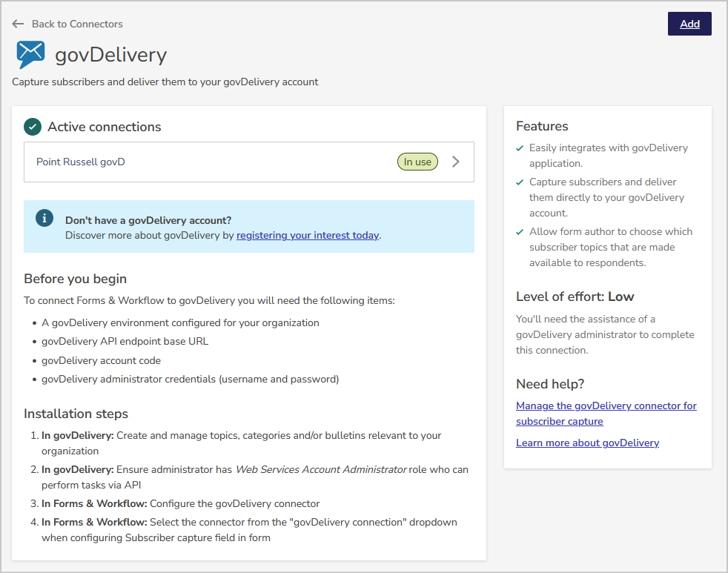Image resolution: width=728 pixels, height=573 pixels.
Task: Select the 'Back to Connectors' navigation text
Action: pos(77,23)
